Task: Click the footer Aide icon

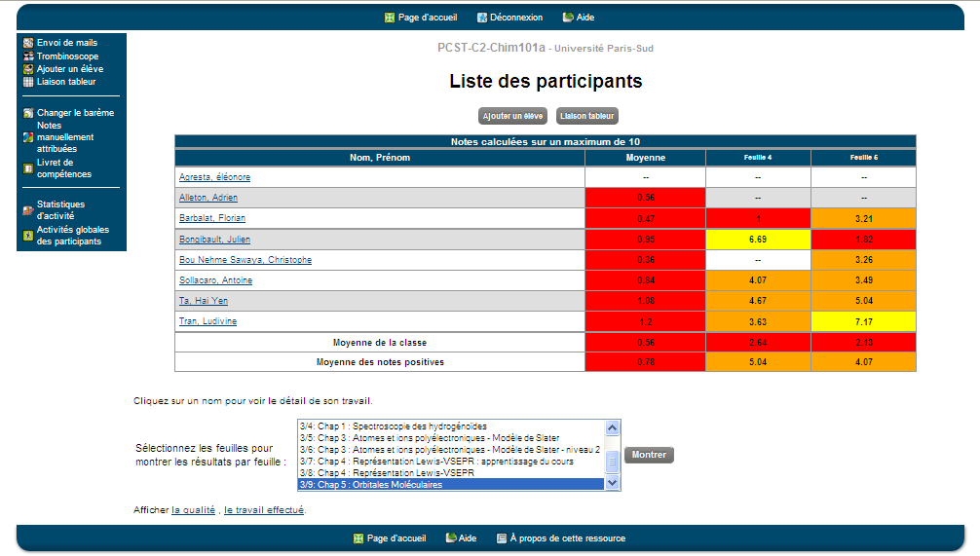Action: click(451, 537)
